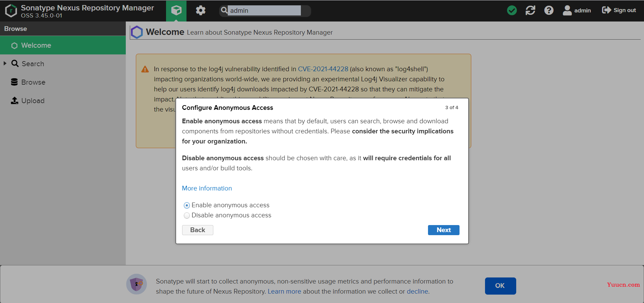Click the Next button in the wizard

pyautogui.click(x=443, y=230)
